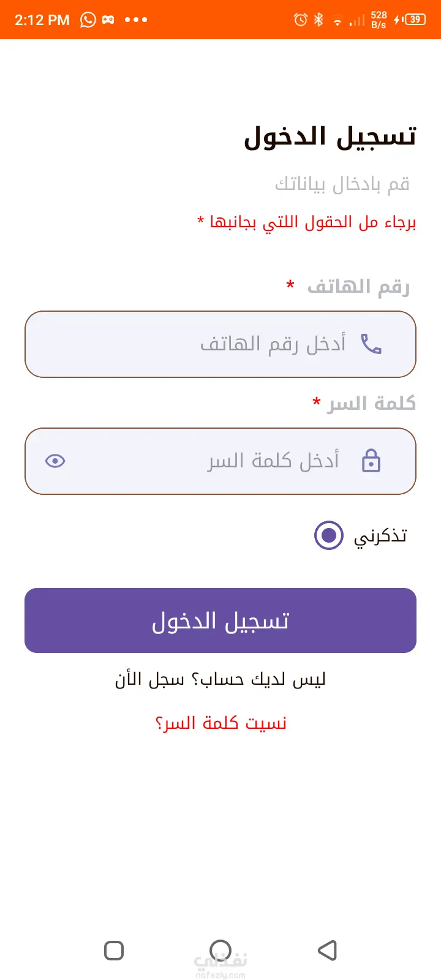441x980 pixels.
Task: Tap three-dots overflow in status bar
Action: (x=136, y=20)
